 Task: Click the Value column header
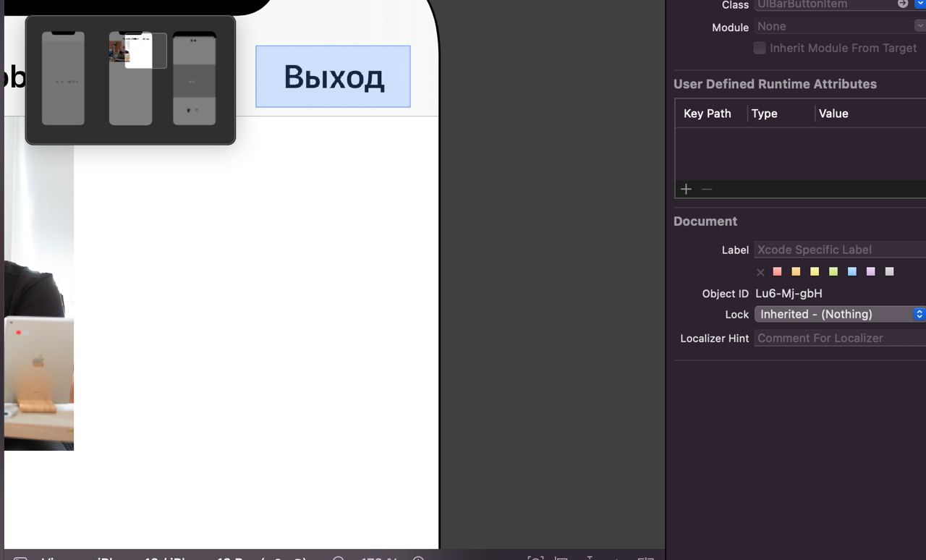pyautogui.click(x=833, y=114)
